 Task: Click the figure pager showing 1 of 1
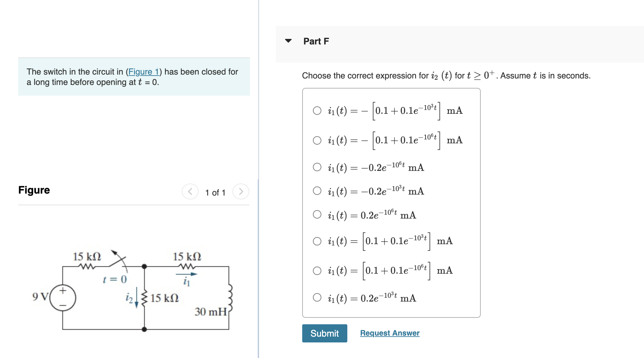coord(215,192)
